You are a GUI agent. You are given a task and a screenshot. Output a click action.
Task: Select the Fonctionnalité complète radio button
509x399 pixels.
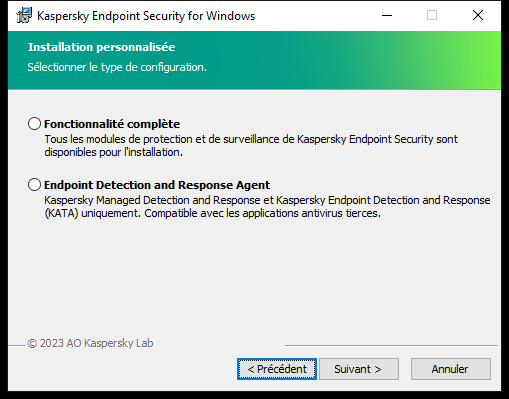(34, 124)
